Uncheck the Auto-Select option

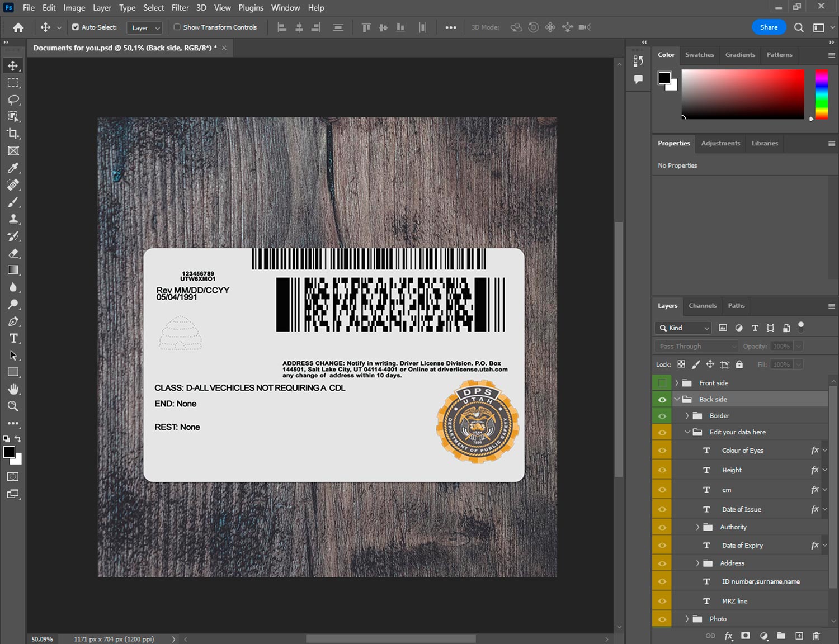(x=76, y=27)
